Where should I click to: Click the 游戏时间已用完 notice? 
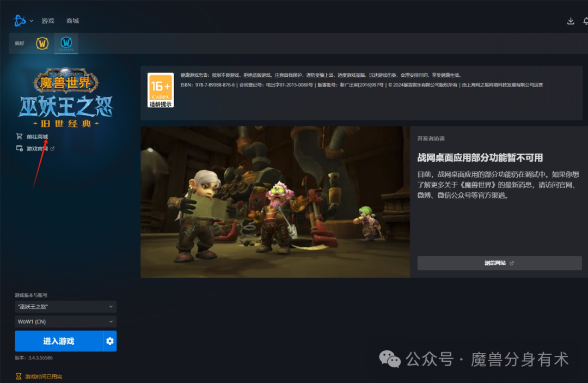pos(44,376)
